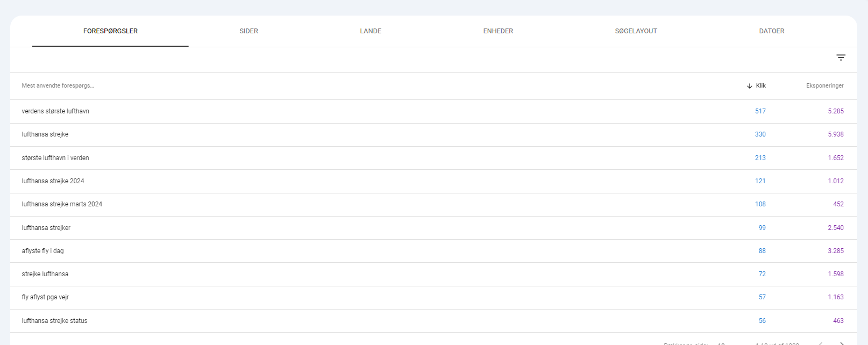This screenshot has width=868, height=345.
Task: Open query 'verdens største lufthavn'
Action: tap(55, 111)
